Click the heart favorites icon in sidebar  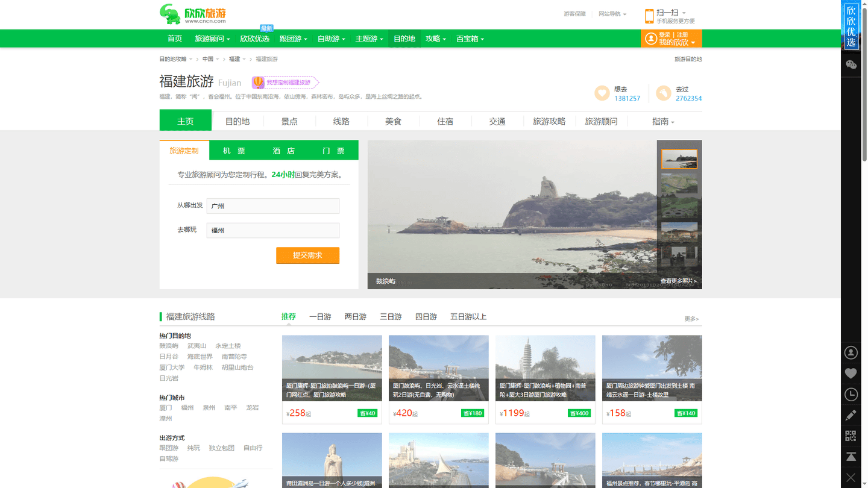pyautogui.click(x=851, y=374)
